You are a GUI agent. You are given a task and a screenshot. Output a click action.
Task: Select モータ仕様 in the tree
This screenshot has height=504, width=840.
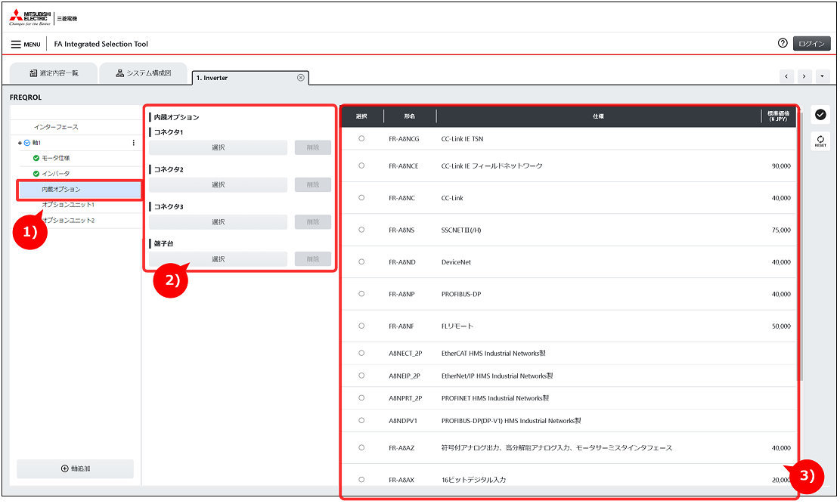[x=56, y=158]
